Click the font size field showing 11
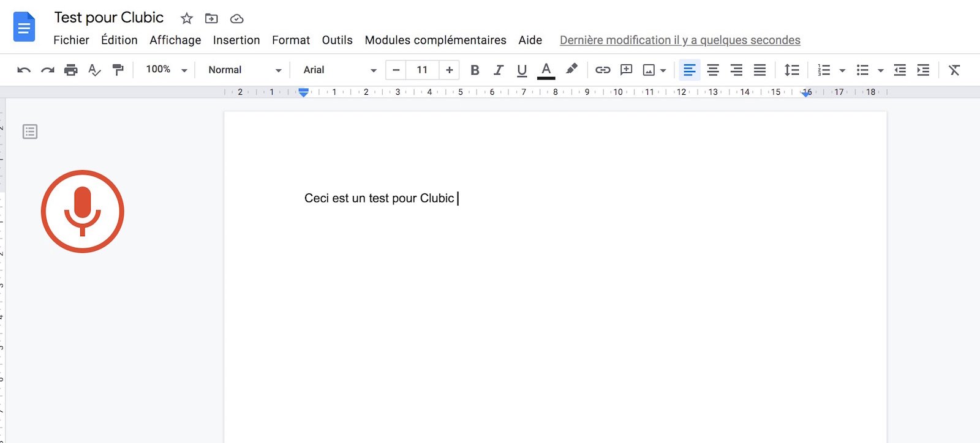The height and width of the screenshot is (443, 980). click(423, 70)
